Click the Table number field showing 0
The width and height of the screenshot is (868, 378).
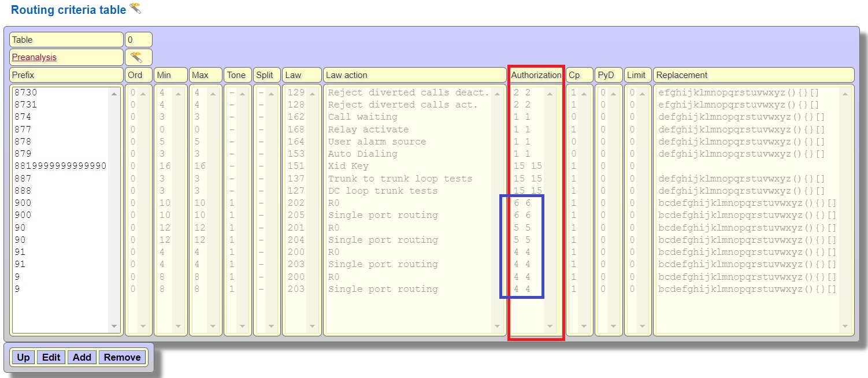pyautogui.click(x=138, y=40)
